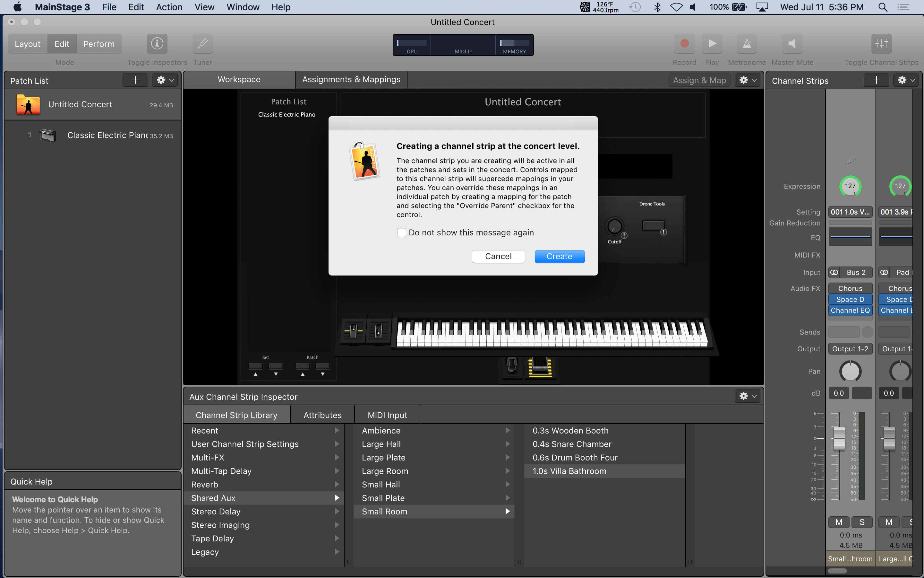The height and width of the screenshot is (578, 924).
Task: Open the Bus 2 input selector
Action: pos(856,272)
